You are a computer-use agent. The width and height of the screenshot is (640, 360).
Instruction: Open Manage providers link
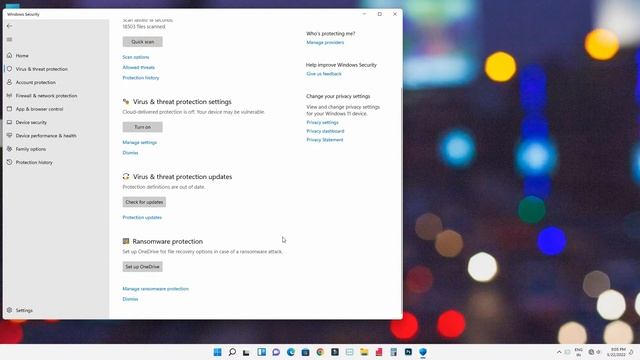pos(325,42)
